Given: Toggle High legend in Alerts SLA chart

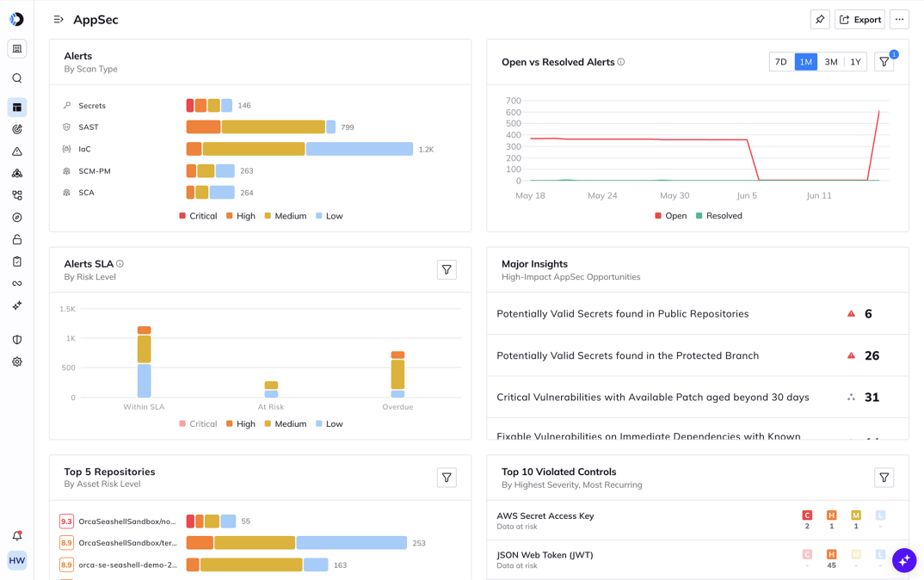Looking at the screenshot, I should coord(241,423).
